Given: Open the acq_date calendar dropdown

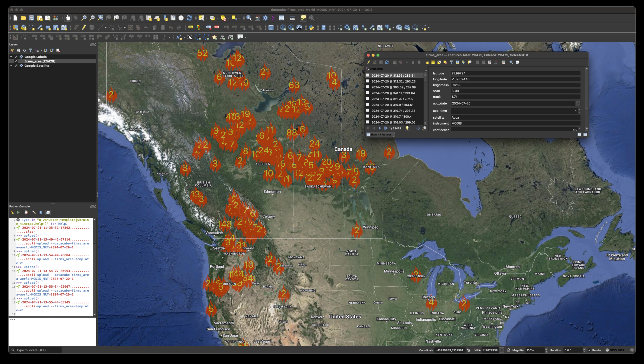Looking at the screenshot, I should (578, 103).
